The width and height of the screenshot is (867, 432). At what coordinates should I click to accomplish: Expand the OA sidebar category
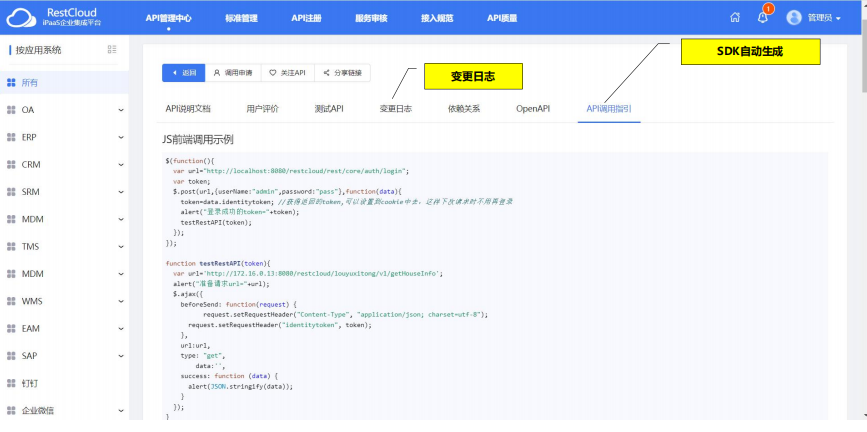[120, 110]
